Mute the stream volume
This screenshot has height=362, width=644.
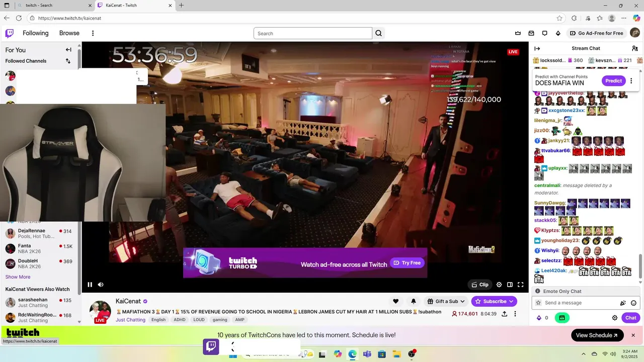tap(101, 285)
